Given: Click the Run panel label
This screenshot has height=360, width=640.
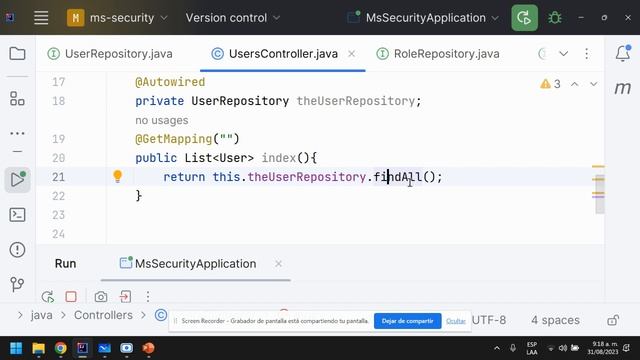Looking at the screenshot, I should (65, 264).
